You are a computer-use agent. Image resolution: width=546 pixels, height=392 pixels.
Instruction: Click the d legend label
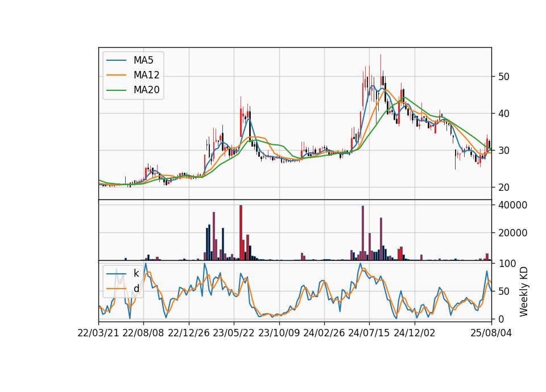[136, 289]
